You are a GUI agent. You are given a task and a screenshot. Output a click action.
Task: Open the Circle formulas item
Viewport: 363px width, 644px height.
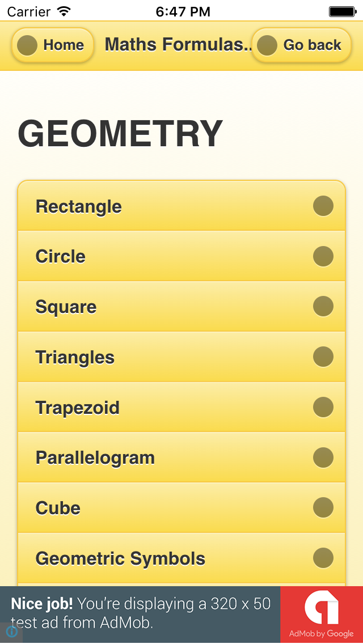[x=61, y=256]
